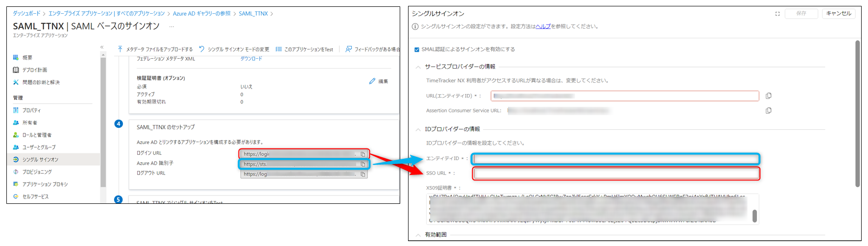Collapse the サービスプロバイダーの情報 section
This screenshot has height=246, width=868.
click(418, 67)
